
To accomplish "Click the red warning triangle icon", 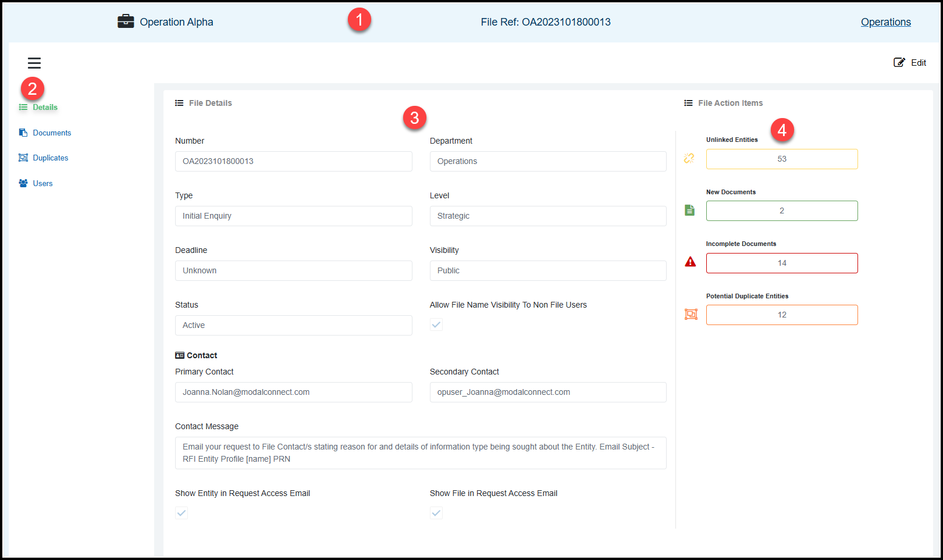I will coord(691,262).
